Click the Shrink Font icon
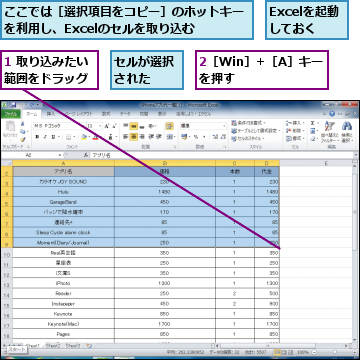This screenshot has height=360, width=360. click(114, 126)
